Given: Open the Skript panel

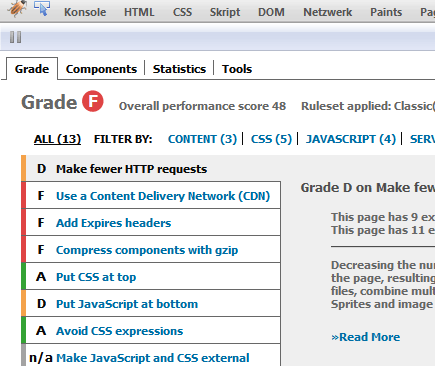Looking at the screenshot, I should 225,12.
